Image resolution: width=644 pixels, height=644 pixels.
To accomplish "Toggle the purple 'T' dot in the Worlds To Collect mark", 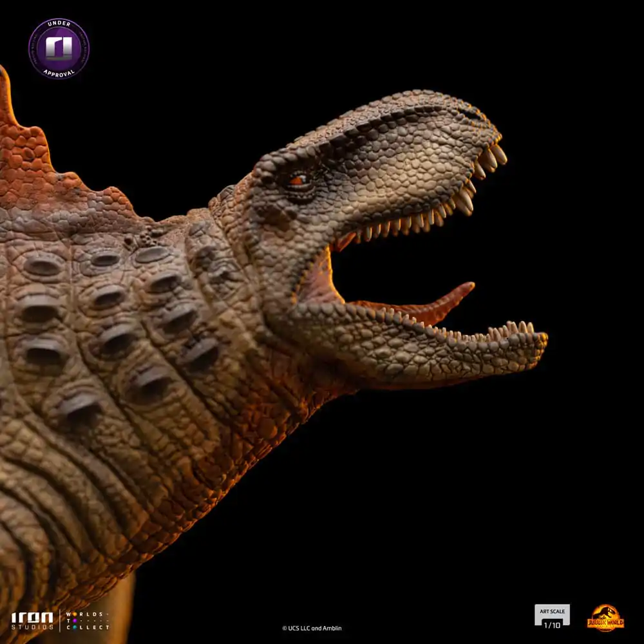I will point(75,621).
